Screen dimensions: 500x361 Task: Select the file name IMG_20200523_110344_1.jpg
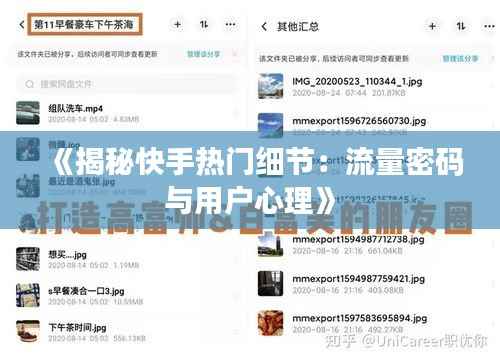click(x=357, y=81)
